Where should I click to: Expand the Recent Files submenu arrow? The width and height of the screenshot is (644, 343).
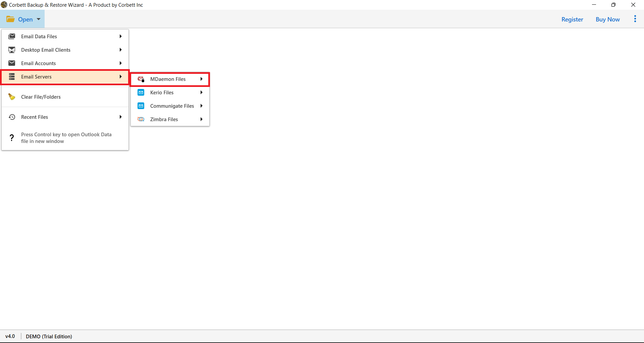coord(120,117)
